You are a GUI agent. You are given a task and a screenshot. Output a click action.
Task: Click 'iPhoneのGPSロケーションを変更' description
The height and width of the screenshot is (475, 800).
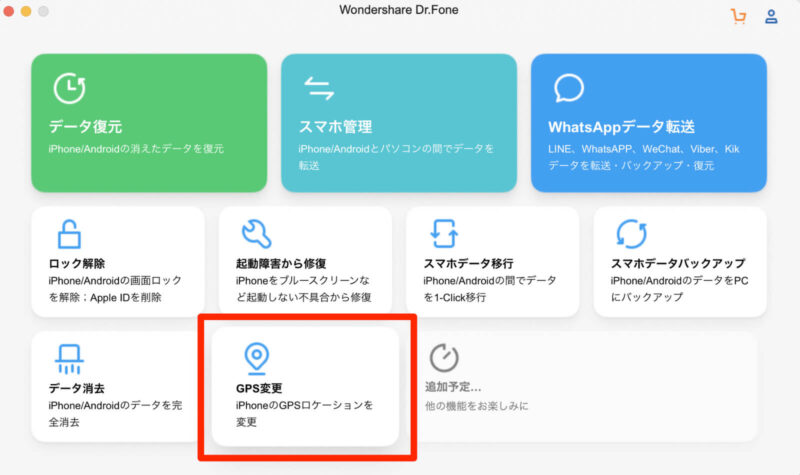pos(304,413)
